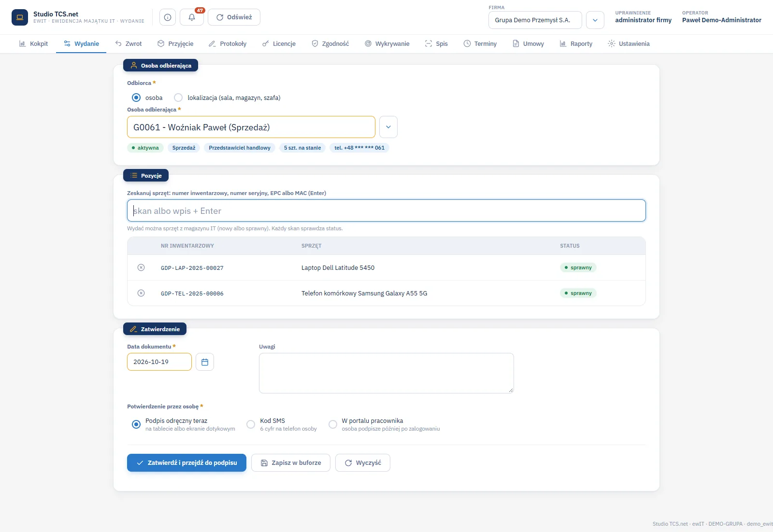Open the Protokoły tab
The image size is (773, 532).
pyautogui.click(x=228, y=43)
